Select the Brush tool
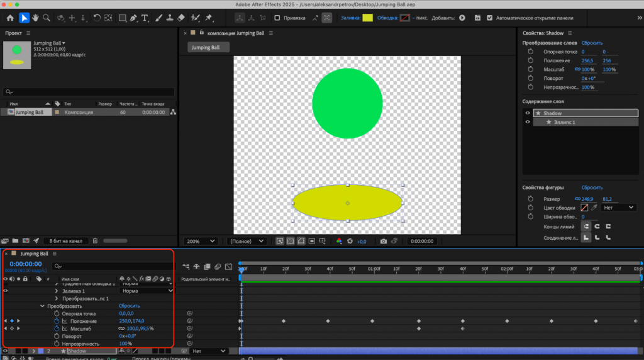 tap(158, 18)
